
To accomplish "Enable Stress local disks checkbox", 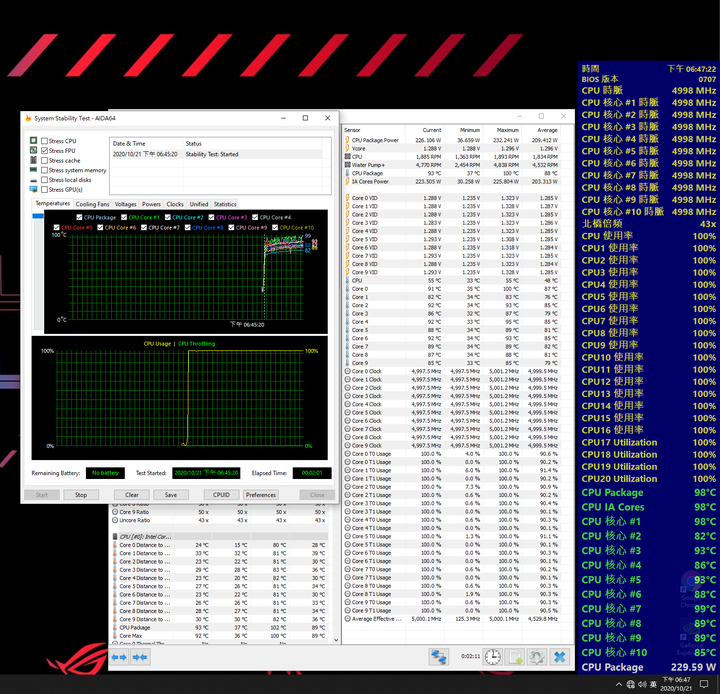I will click(45, 180).
